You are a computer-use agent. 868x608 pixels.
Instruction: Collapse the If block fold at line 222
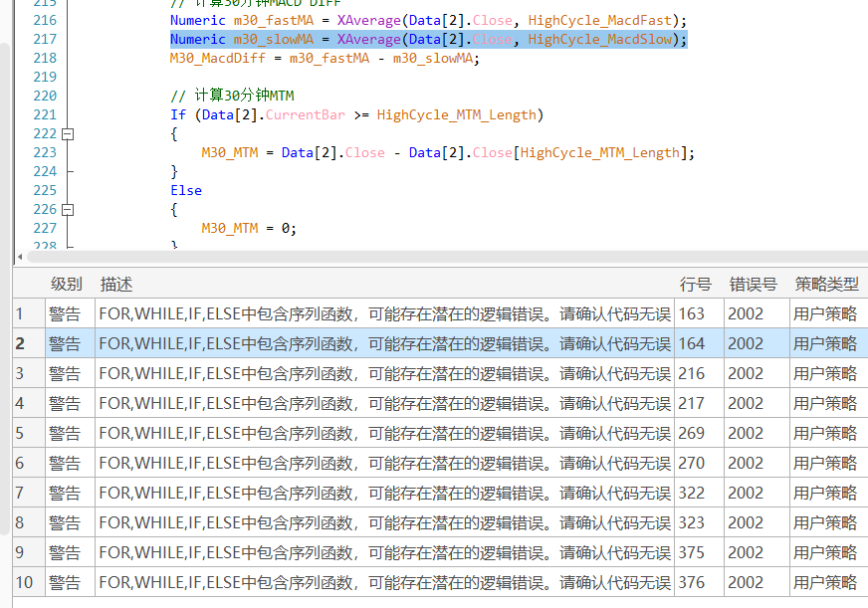tap(68, 133)
